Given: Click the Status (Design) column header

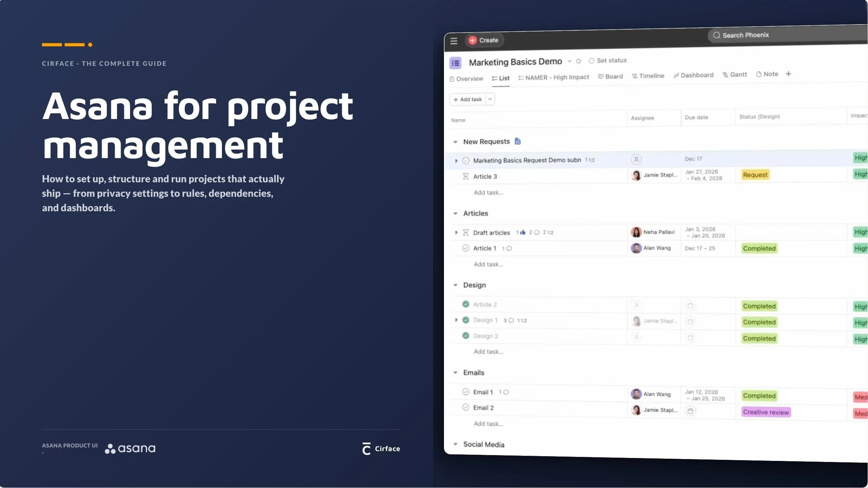Looking at the screenshot, I should [x=759, y=116].
